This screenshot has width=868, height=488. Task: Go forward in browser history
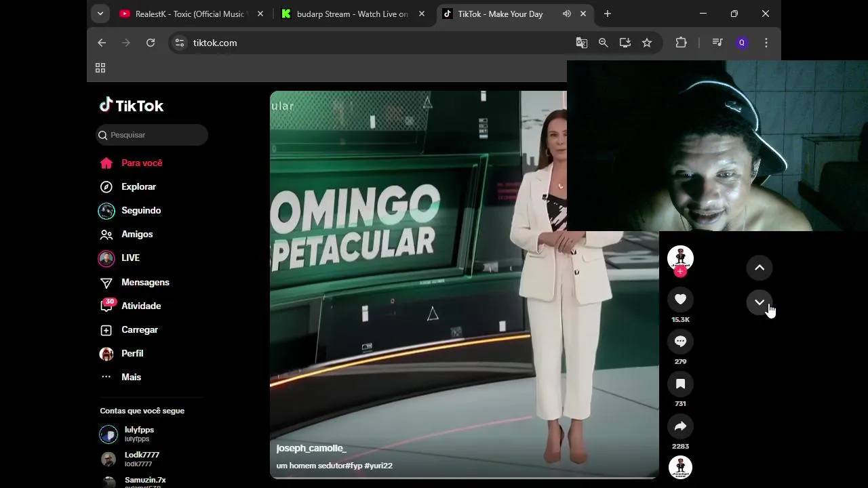126,43
